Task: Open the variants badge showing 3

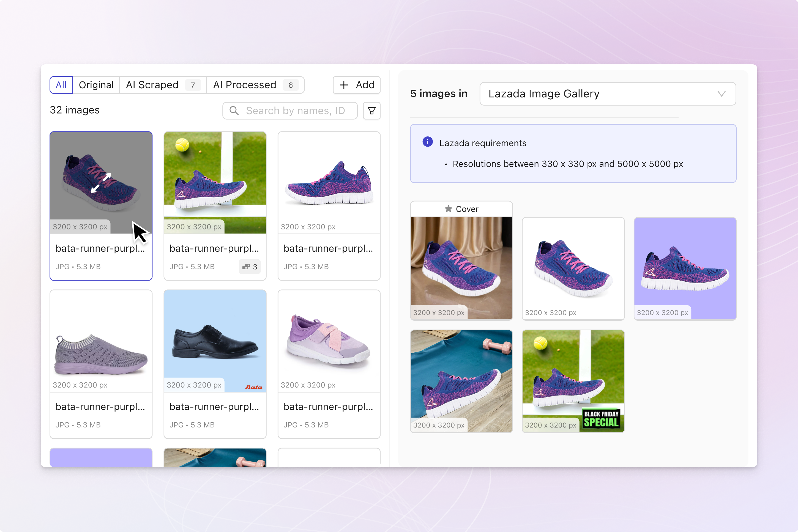Action: click(x=250, y=267)
